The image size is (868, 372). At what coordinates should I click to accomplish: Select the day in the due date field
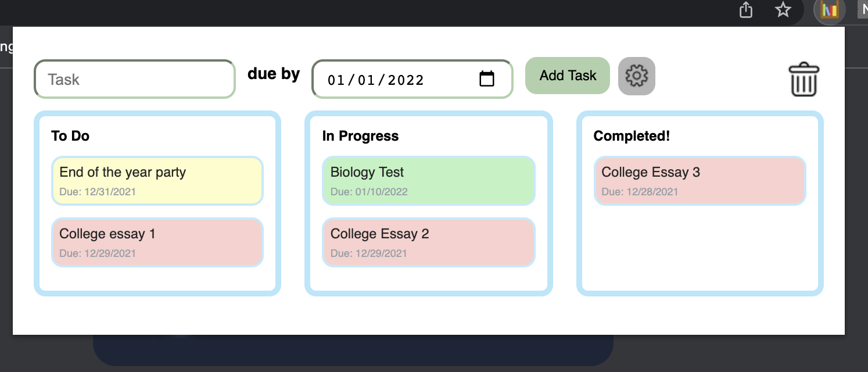click(367, 80)
